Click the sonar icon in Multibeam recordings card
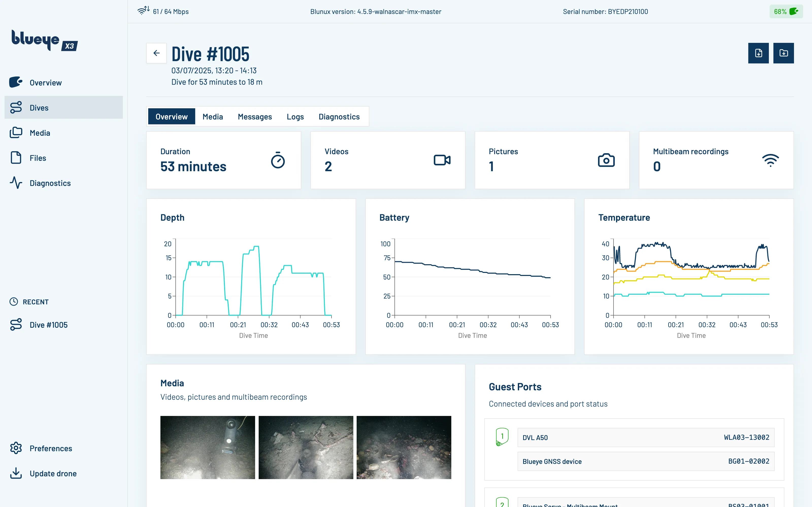This screenshot has height=507, width=812. (x=770, y=160)
